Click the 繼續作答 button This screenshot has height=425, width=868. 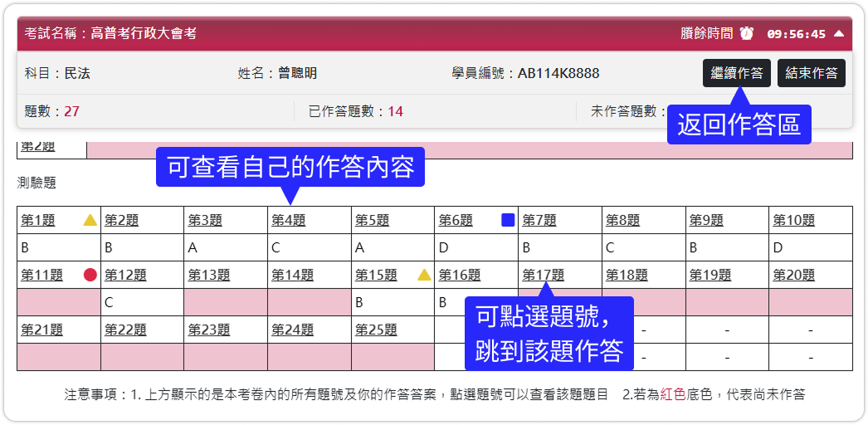coord(736,73)
